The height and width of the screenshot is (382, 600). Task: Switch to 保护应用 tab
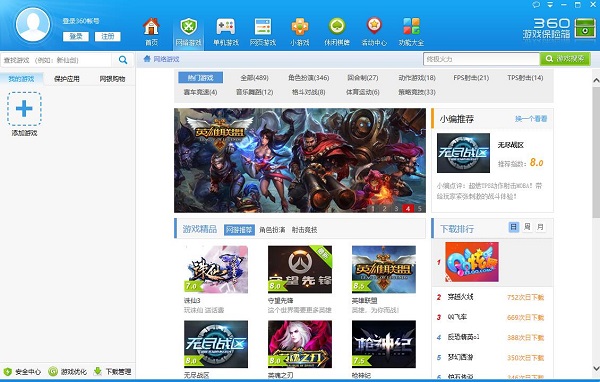(x=67, y=79)
